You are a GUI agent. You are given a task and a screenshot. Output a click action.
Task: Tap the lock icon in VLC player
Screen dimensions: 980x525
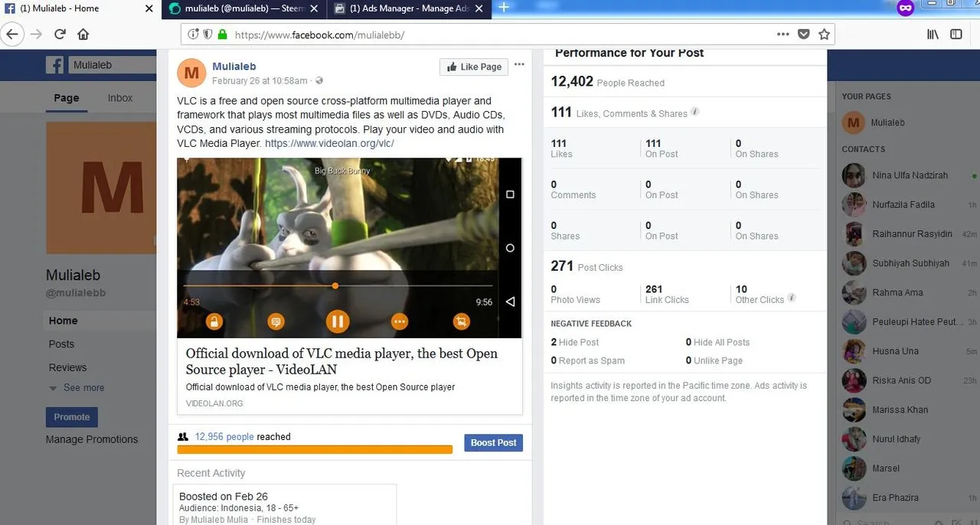point(214,321)
